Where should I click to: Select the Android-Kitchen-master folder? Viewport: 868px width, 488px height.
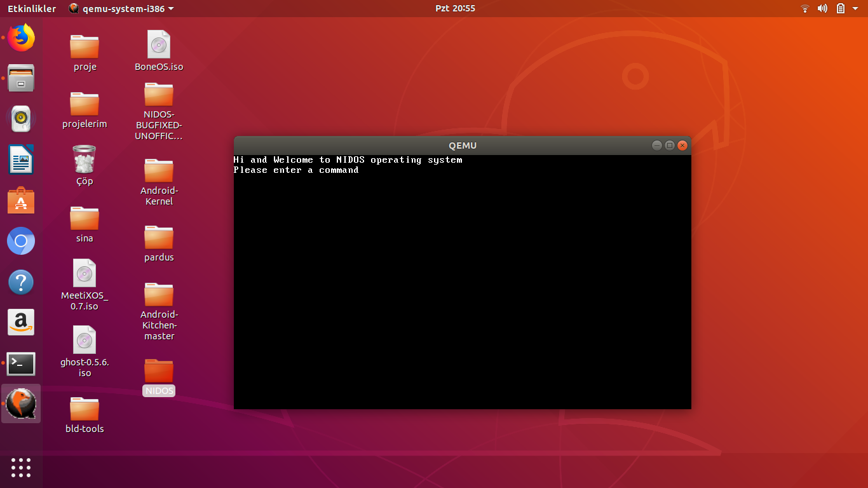click(159, 311)
